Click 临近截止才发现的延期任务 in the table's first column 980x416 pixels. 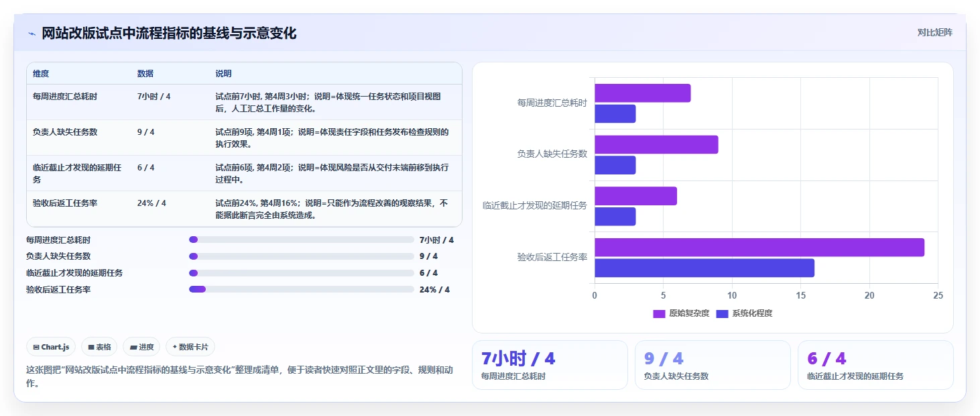tap(77, 173)
